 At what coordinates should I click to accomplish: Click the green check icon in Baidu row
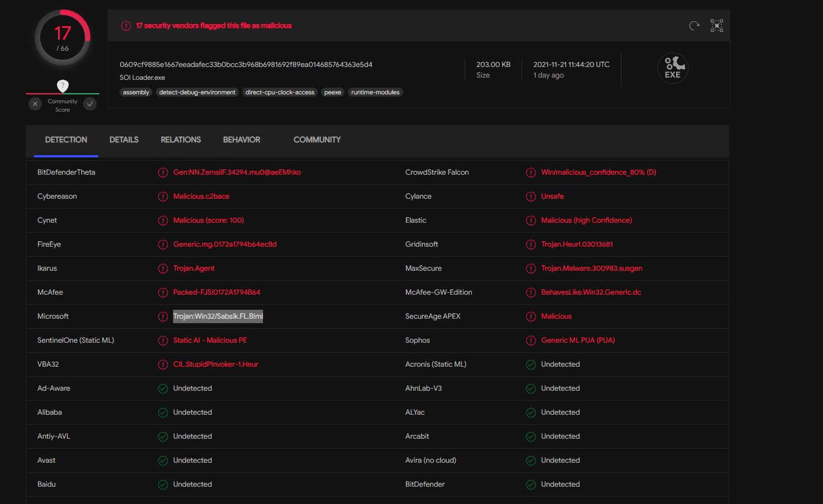click(163, 484)
